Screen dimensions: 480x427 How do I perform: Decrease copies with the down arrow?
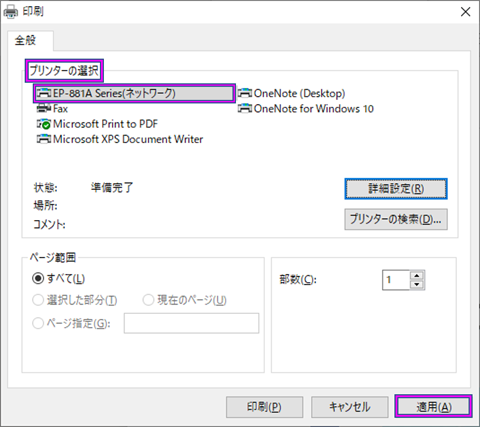(x=417, y=284)
